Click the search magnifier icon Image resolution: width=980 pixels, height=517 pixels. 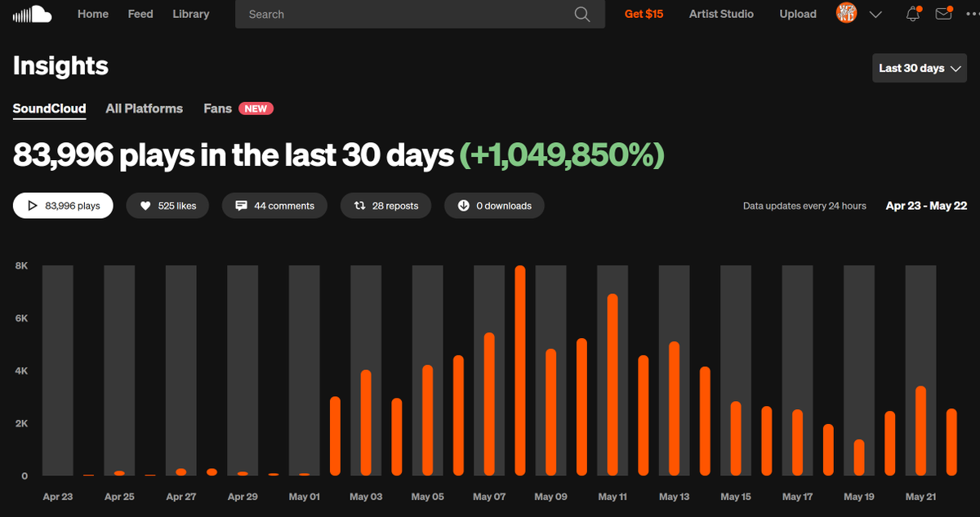point(581,14)
